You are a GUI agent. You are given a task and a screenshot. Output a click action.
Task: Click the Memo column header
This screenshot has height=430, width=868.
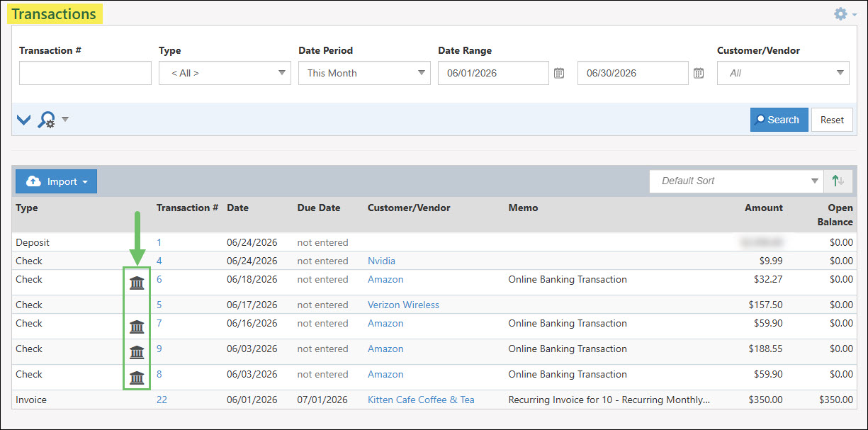[x=523, y=208]
